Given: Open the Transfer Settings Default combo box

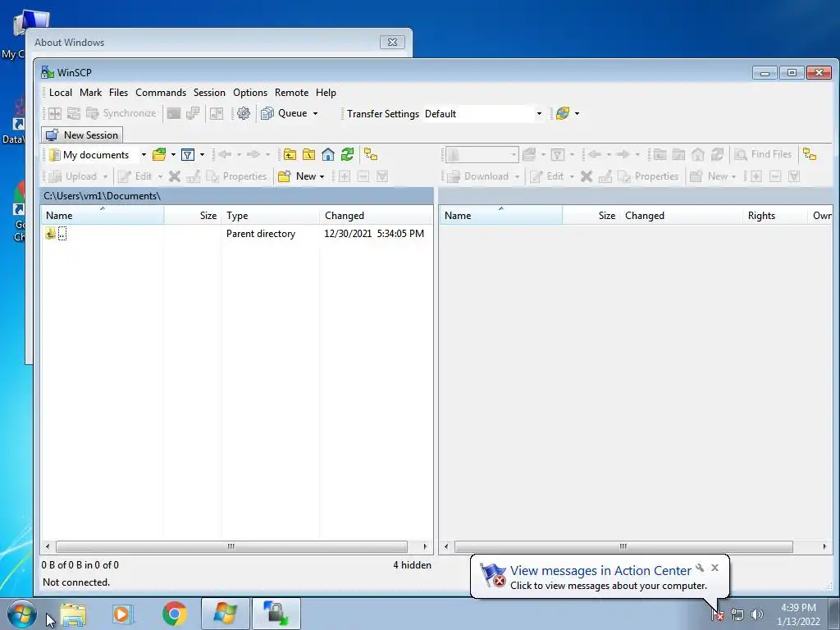Looking at the screenshot, I should pos(482,113).
